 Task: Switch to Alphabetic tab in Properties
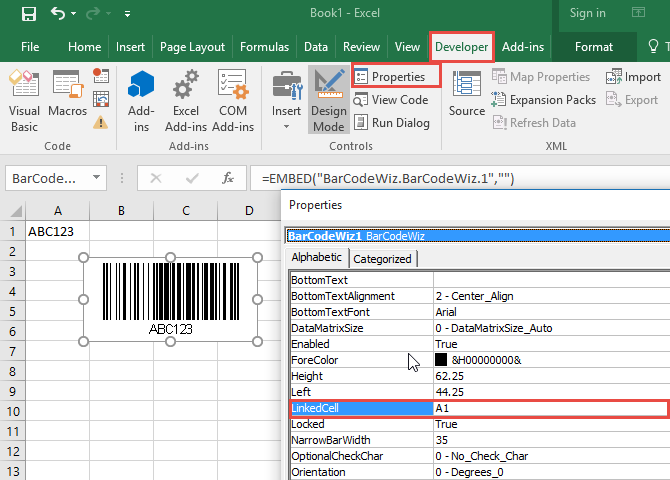point(317,257)
